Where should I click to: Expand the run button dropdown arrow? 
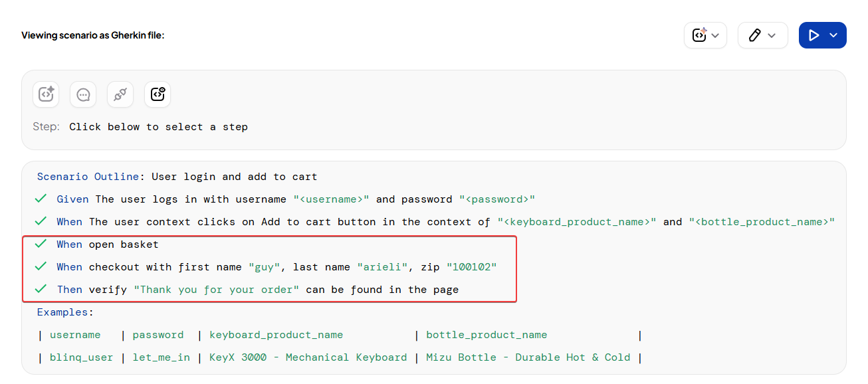point(833,35)
